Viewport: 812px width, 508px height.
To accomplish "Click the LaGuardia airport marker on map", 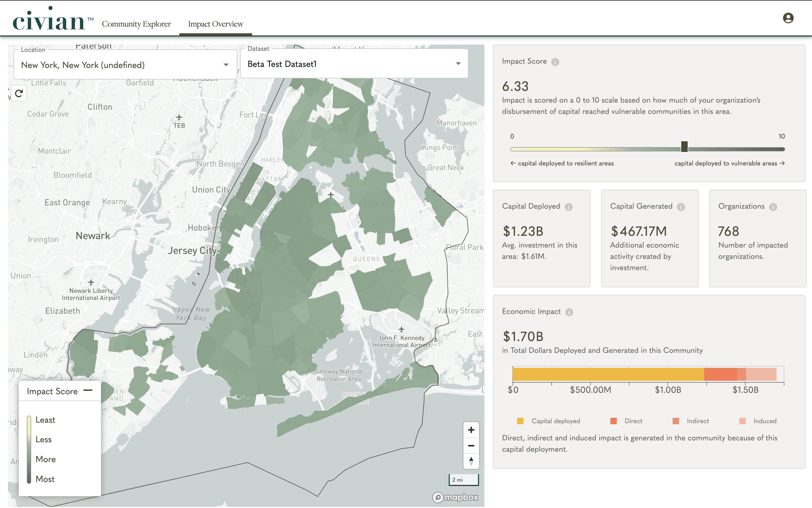I will [x=331, y=195].
